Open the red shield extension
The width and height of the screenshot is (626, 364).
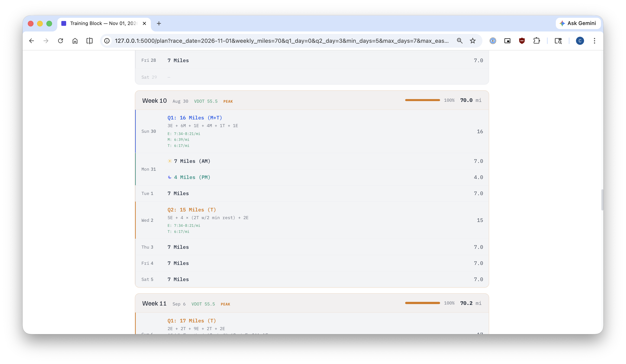(522, 41)
